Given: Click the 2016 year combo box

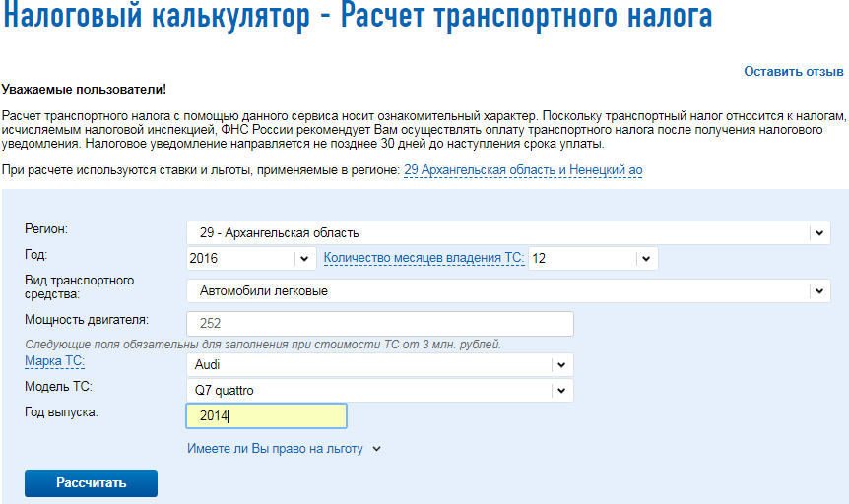Looking at the screenshot, I should (x=251, y=258).
